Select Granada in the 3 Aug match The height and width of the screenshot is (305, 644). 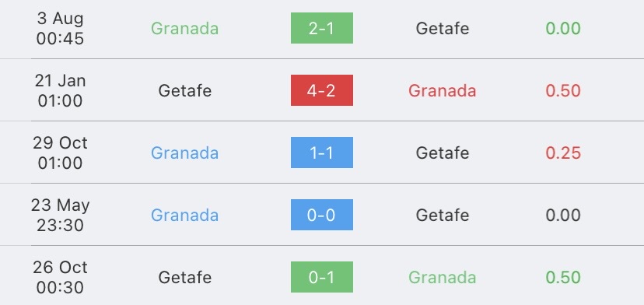click(x=184, y=28)
